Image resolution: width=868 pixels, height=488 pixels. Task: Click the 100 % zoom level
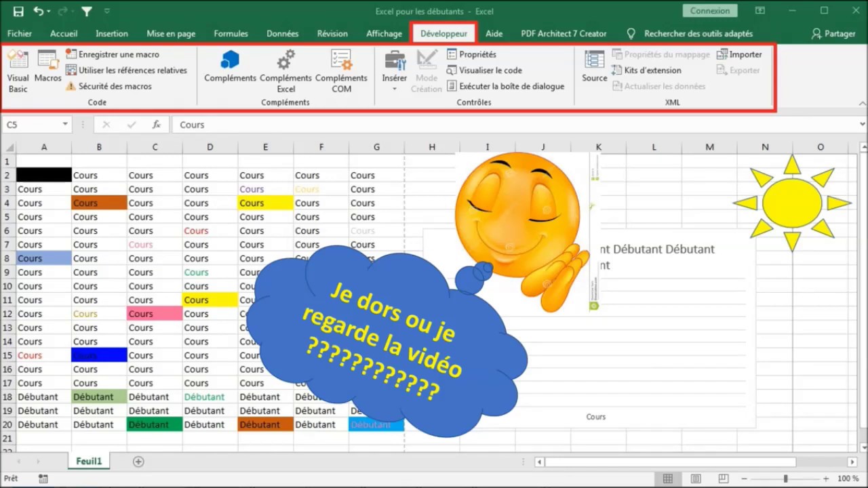coord(848,479)
